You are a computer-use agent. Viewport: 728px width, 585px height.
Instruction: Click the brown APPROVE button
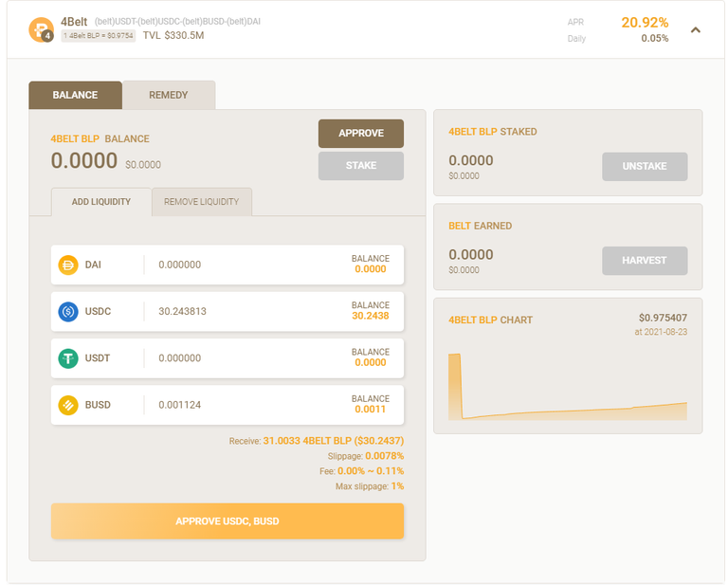361,134
